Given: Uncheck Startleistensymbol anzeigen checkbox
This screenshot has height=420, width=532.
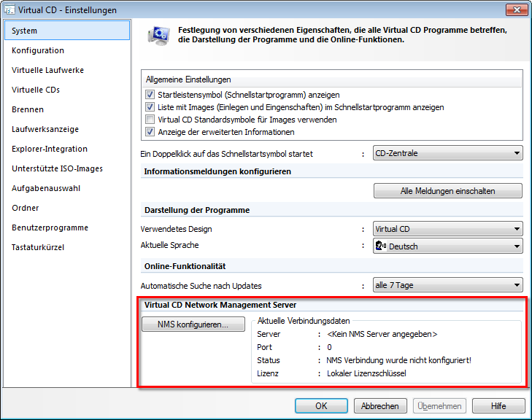Looking at the screenshot, I should point(150,95).
